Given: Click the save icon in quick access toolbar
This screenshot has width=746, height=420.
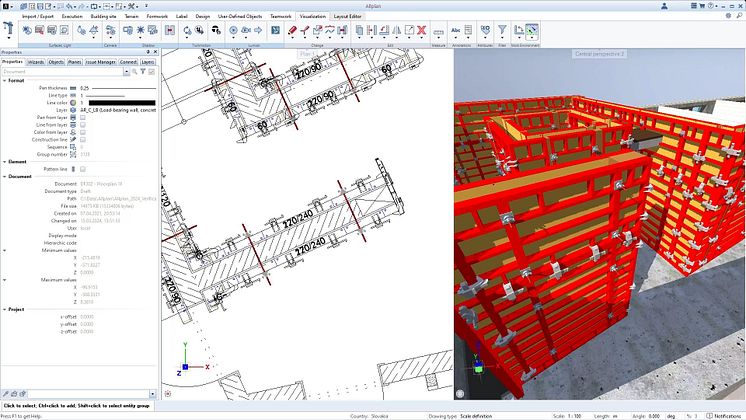Looking at the screenshot, I should [40, 6].
